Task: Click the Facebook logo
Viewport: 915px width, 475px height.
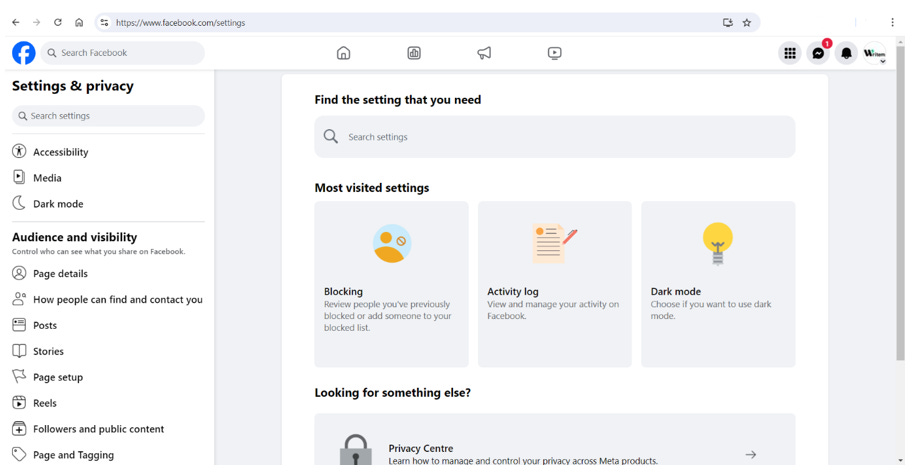Action: click(24, 53)
